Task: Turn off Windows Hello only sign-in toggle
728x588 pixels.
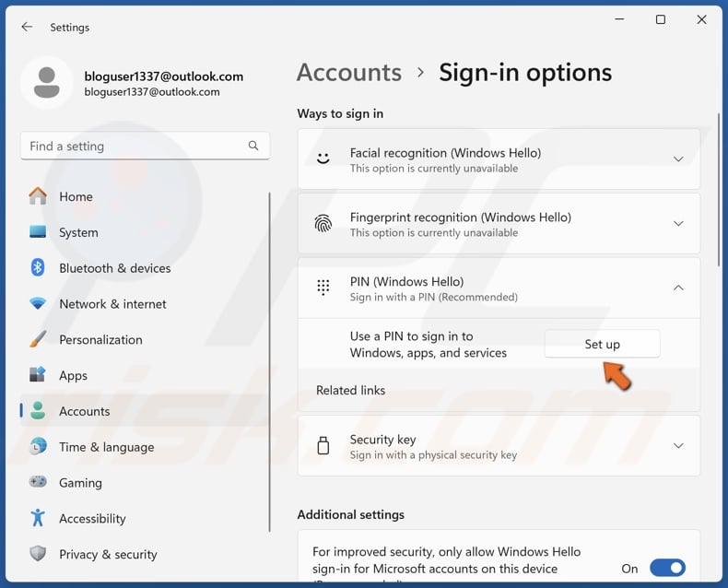Action: [667, 569]
